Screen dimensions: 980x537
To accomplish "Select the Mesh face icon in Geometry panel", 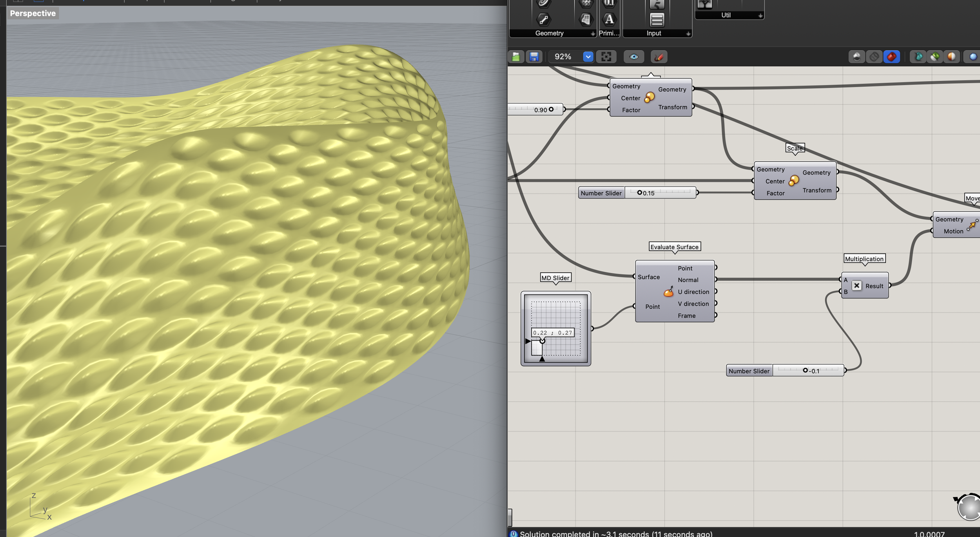I will [x=586, y=20].
